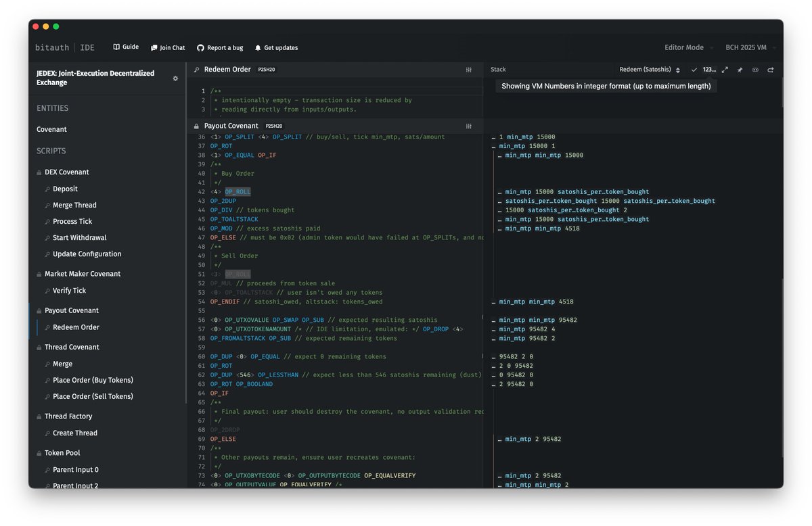Toggle the 123 number format button

click(x=709, y=70)
